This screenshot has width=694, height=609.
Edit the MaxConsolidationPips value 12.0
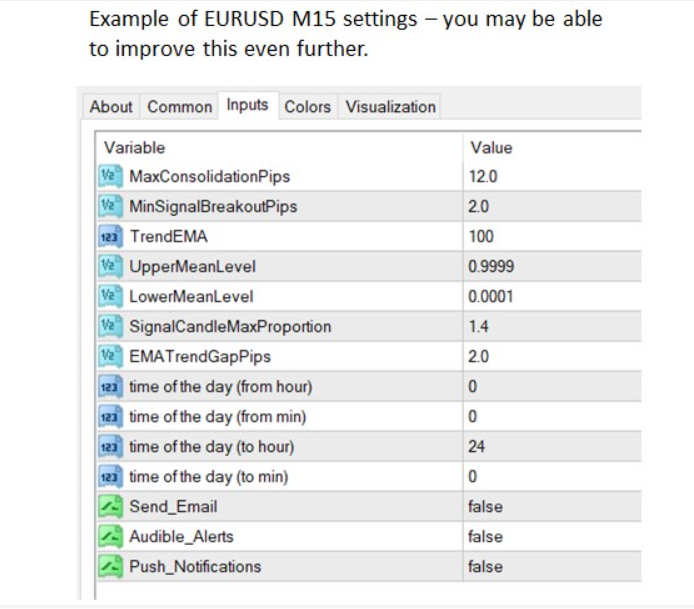pos(483,177)
